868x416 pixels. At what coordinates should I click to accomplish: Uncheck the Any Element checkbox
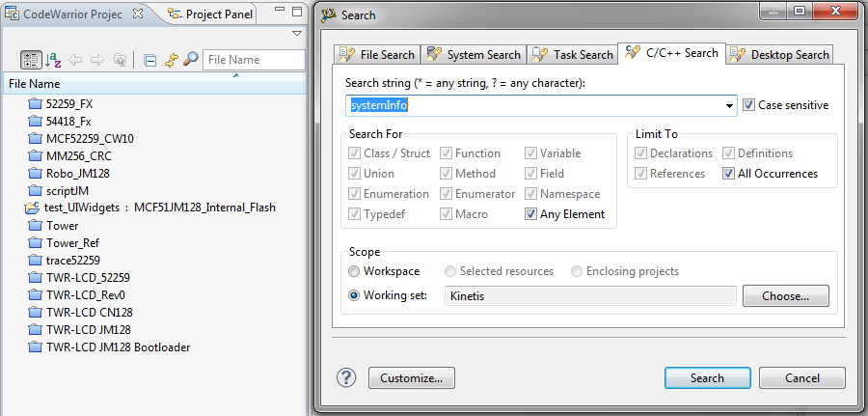531,214
